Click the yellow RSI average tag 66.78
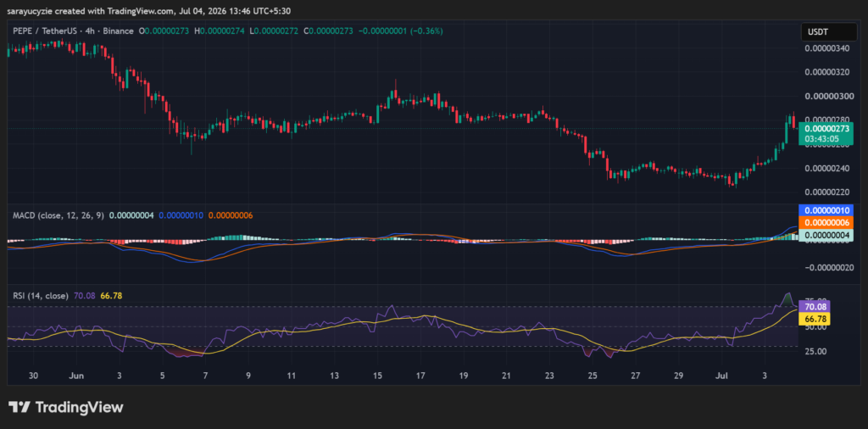868x429 pixels. [815, 319]
